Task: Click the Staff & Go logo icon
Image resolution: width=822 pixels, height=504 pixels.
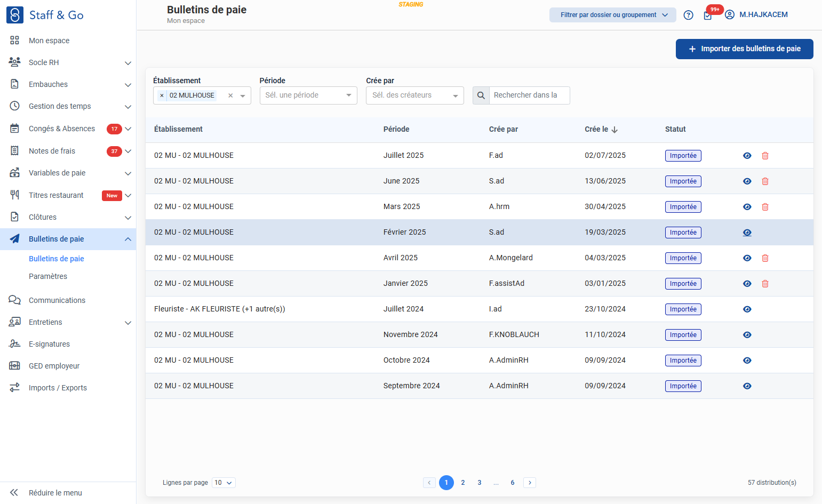Action: (15, 15)
